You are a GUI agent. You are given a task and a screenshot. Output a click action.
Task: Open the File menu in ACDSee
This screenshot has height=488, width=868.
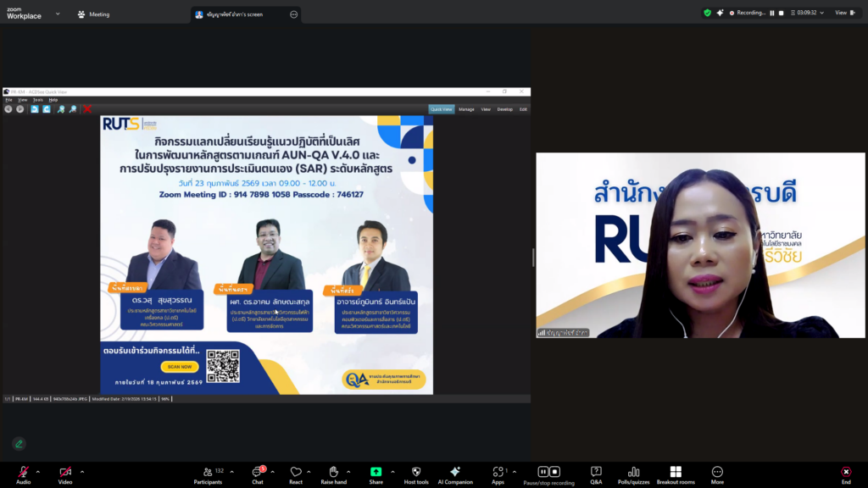point(9,99)
